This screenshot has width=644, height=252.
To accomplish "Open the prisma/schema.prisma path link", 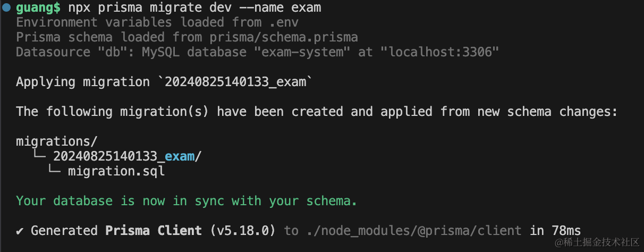I will coord(283,37).
